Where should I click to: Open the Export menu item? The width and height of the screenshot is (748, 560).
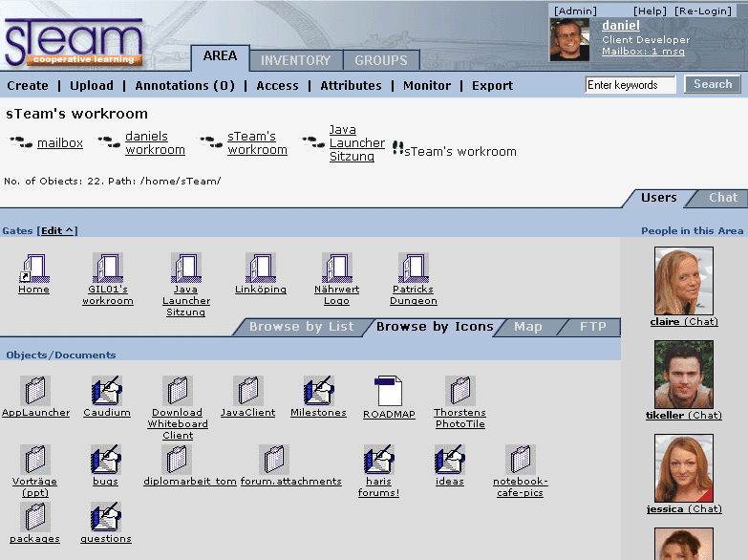click(492, 85)
